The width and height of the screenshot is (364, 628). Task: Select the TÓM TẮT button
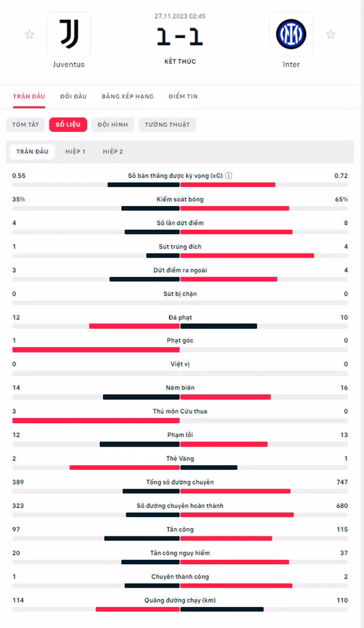pos(25,125)
